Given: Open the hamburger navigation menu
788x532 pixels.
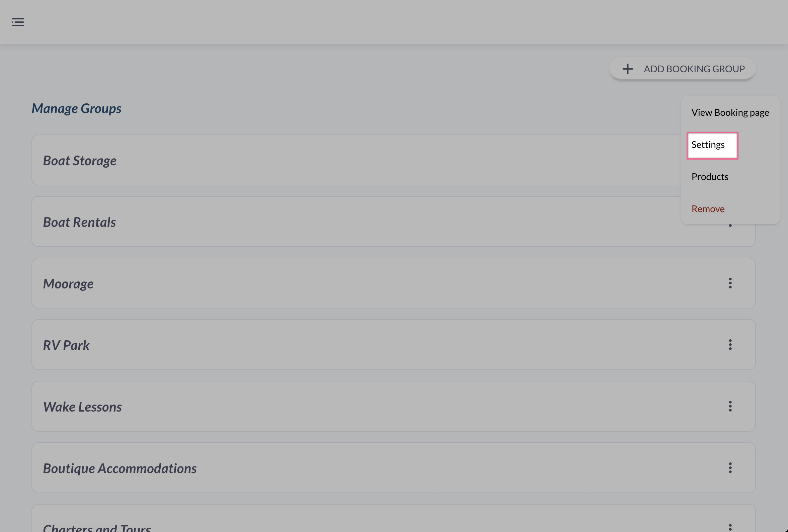Looking at the screenshot, I should click(x=18, y=22).
